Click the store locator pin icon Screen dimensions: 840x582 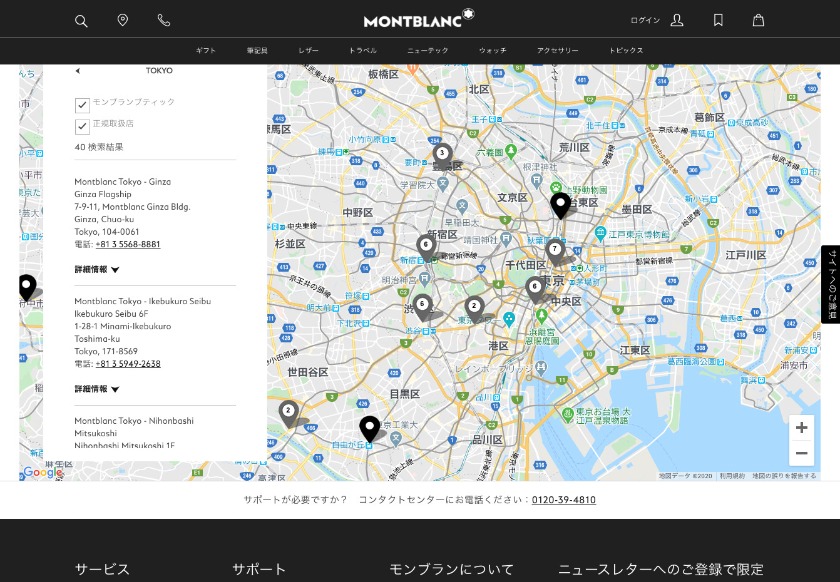pyautogui.click(x=122, y=20)
